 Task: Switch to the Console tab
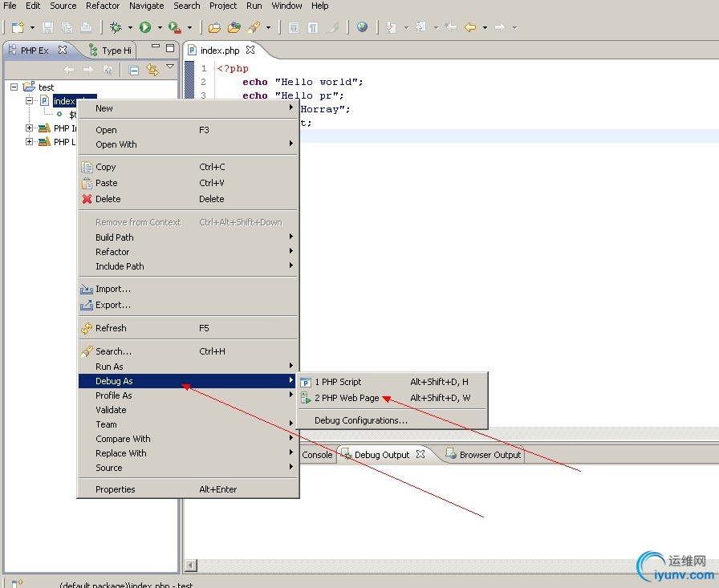[x=317, y=455]
